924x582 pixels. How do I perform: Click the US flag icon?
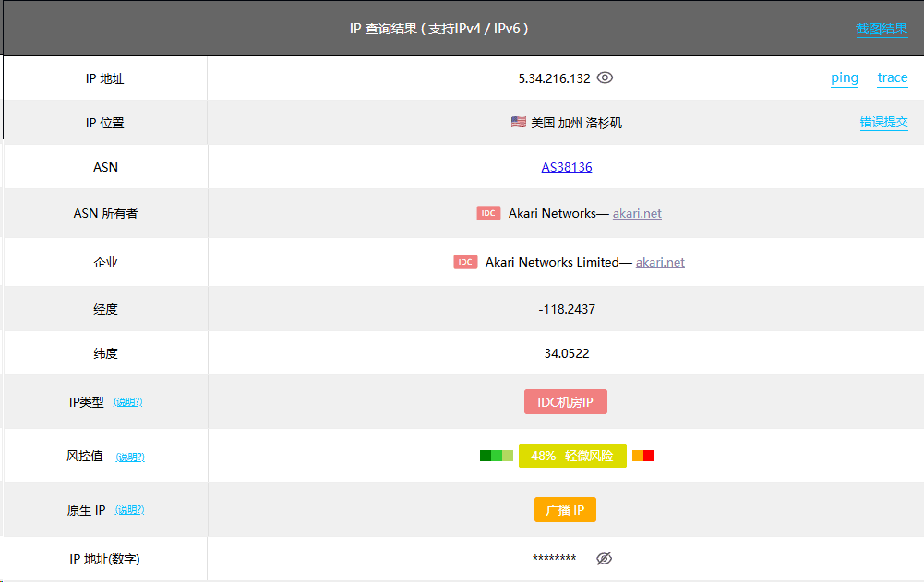(519, 123)
